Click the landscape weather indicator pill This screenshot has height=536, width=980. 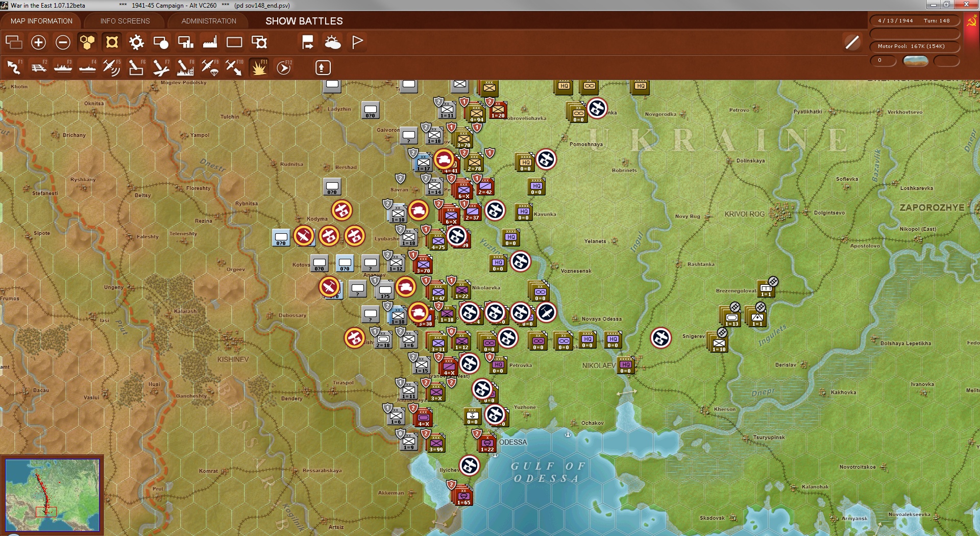[x=915, y=61]
